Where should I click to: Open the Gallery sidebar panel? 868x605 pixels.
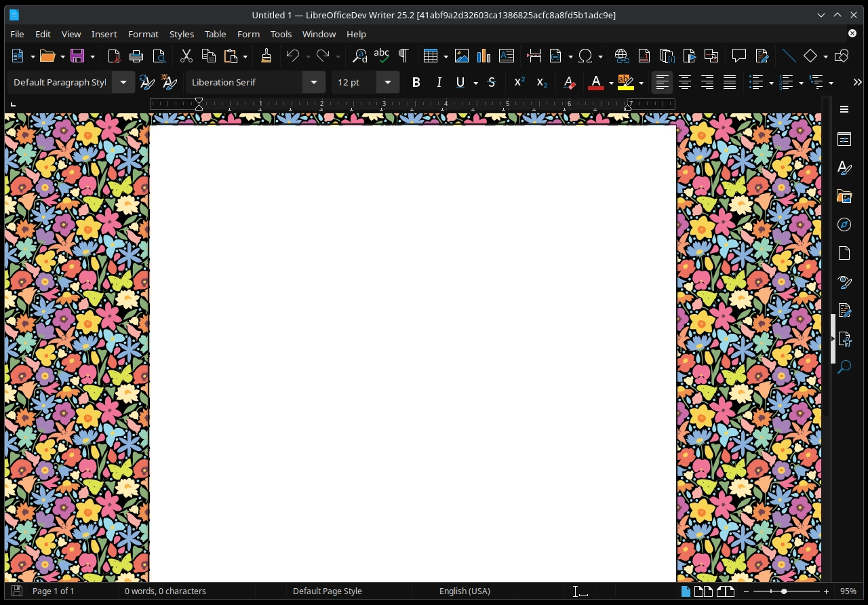pyautogui.click(x=844, y=196)
